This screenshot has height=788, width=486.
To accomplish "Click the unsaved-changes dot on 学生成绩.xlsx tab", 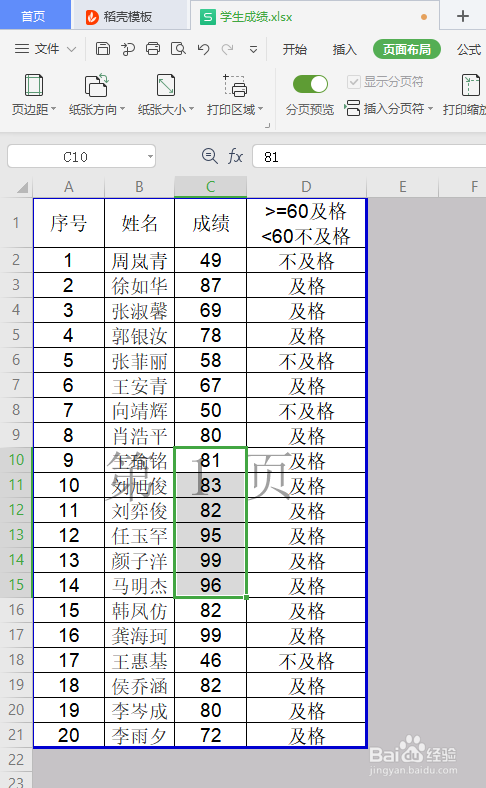I will tap(424, 17).
